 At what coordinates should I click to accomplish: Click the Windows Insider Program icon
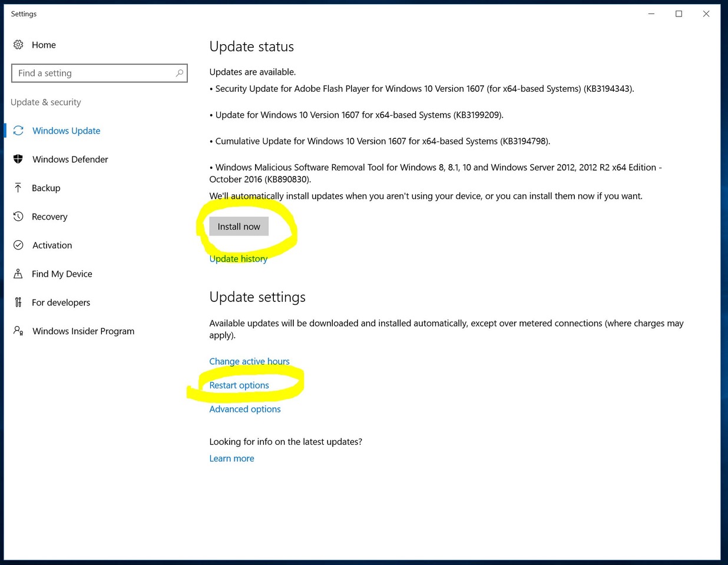click(x=18, y=331)
